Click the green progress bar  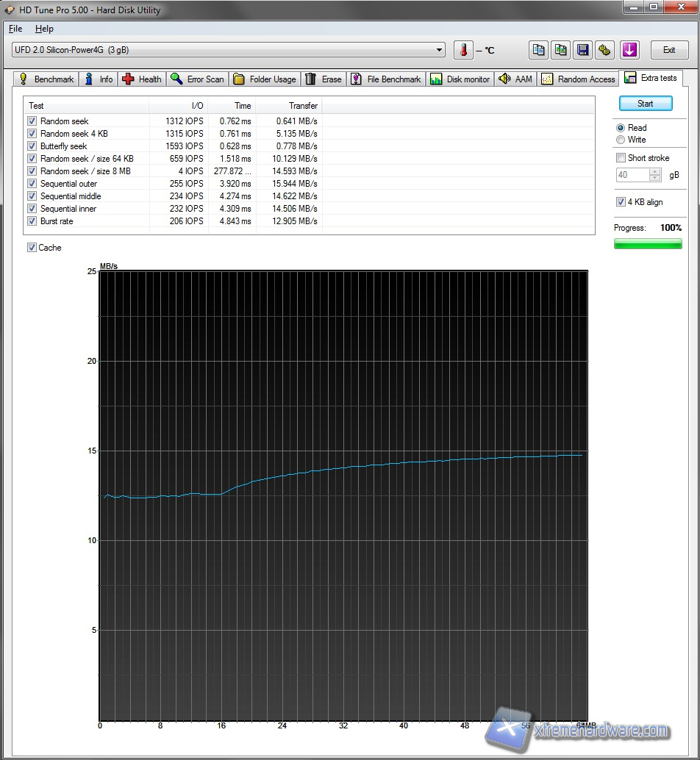[648, 244]
